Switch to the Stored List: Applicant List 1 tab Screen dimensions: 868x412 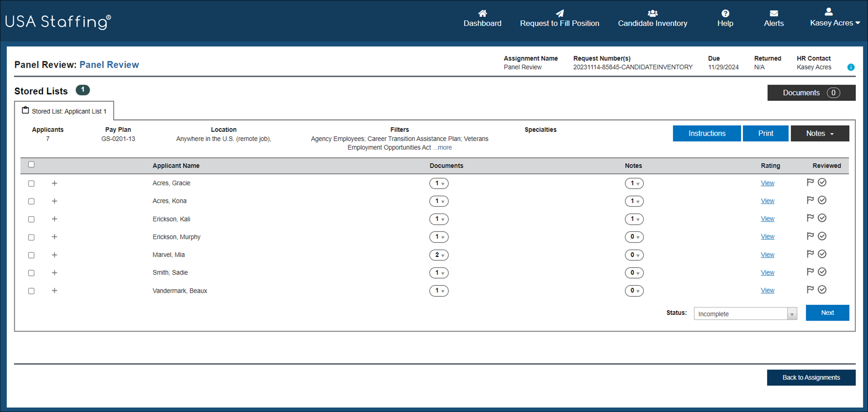(x=68, y=111)
